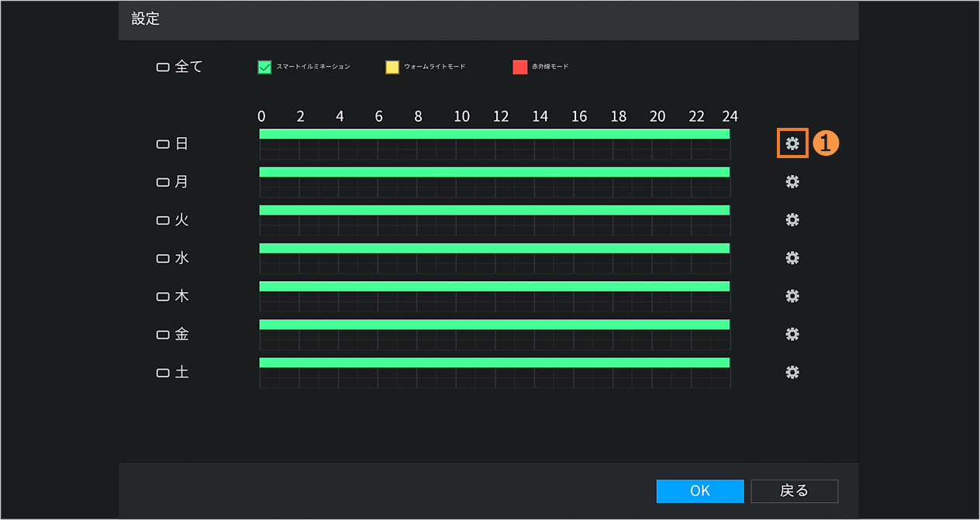Check the 全て (all) checkbox
This screenshot has width=980, height=520.
[163, 67]
